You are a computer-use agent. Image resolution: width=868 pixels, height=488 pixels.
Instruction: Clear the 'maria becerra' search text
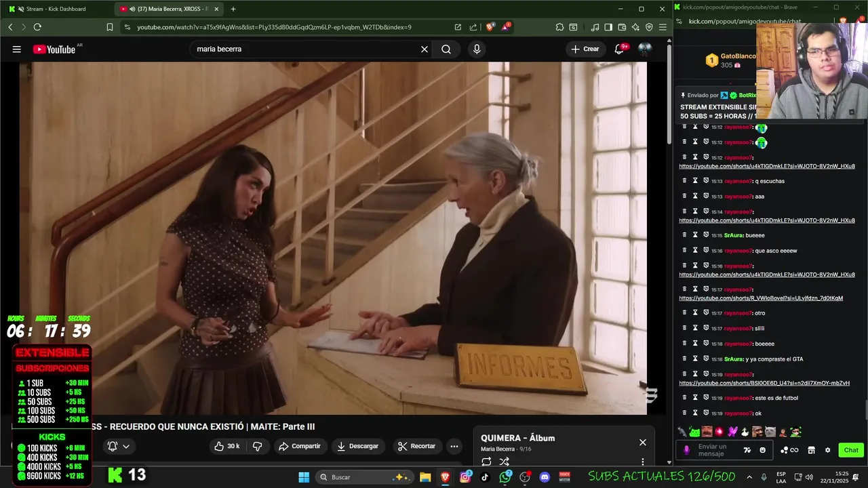(425, 49)
